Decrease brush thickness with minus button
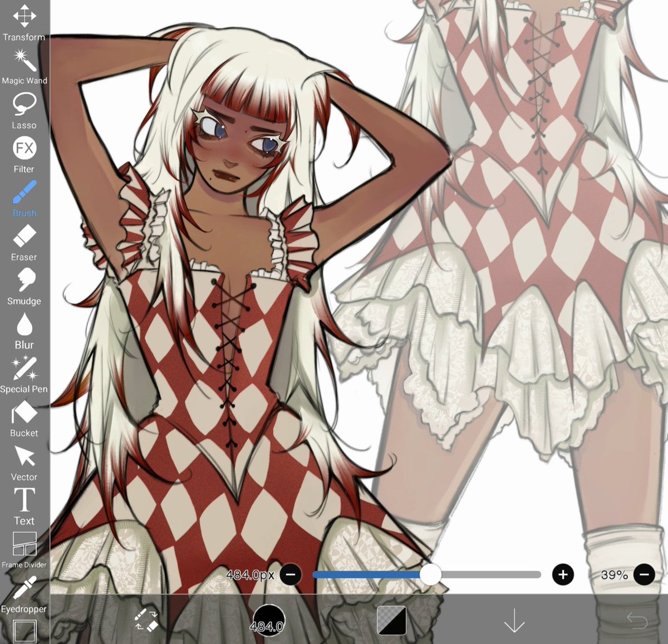 [291, 574]
